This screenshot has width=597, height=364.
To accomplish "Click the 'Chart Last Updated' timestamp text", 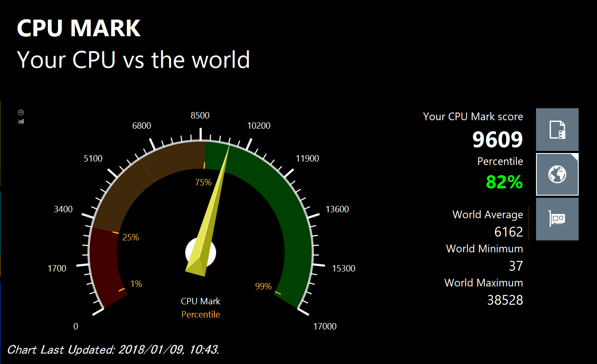I will click(x=113, y=350).
